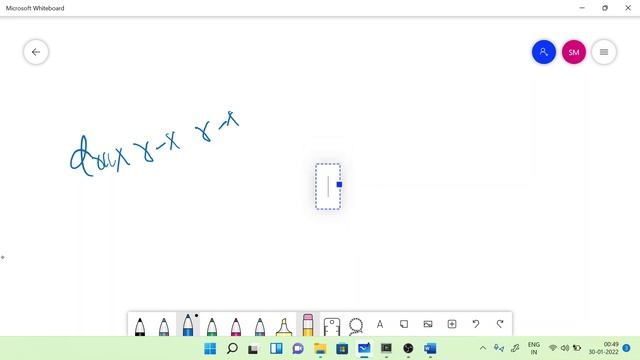Select the gray-blue pen next to black pen
This screenshot has width=640, height=360.
coord(164,326)
